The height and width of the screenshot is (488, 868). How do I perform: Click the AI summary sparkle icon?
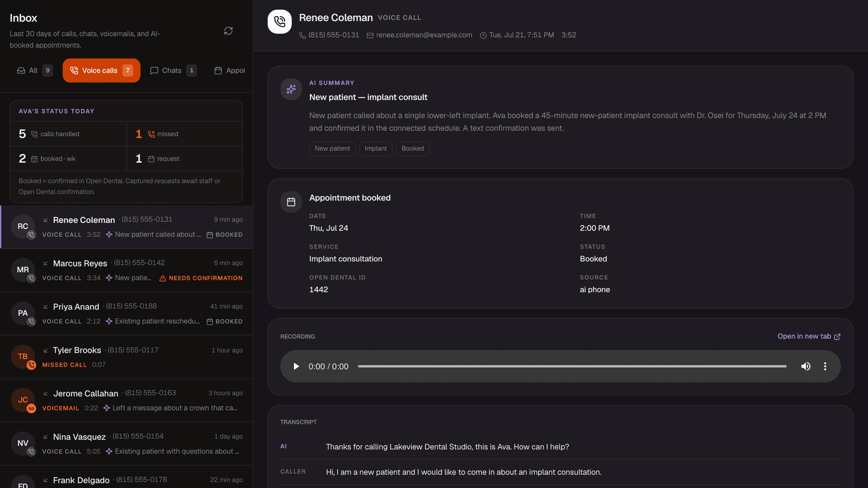291,89
